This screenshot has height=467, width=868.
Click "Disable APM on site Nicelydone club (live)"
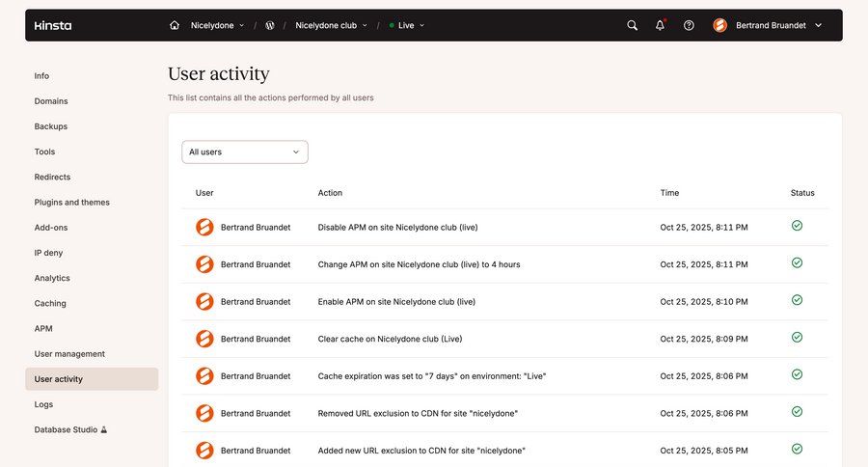(397, 227)
